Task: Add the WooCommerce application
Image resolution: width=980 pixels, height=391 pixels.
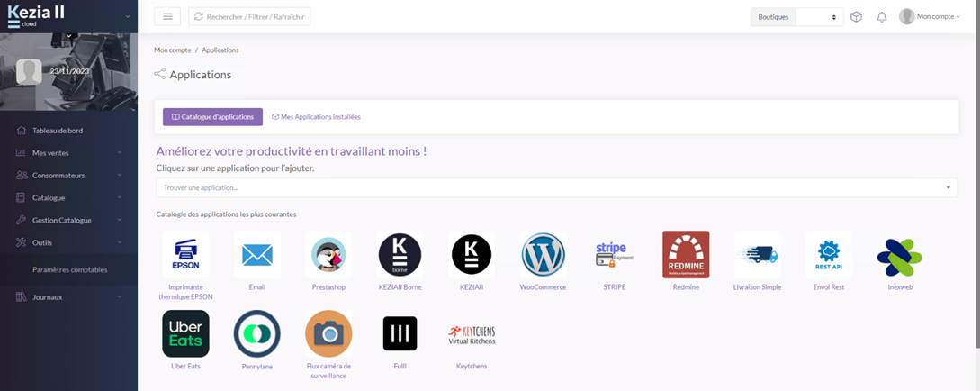Action: pyautogui.click(x=543, y=255)
